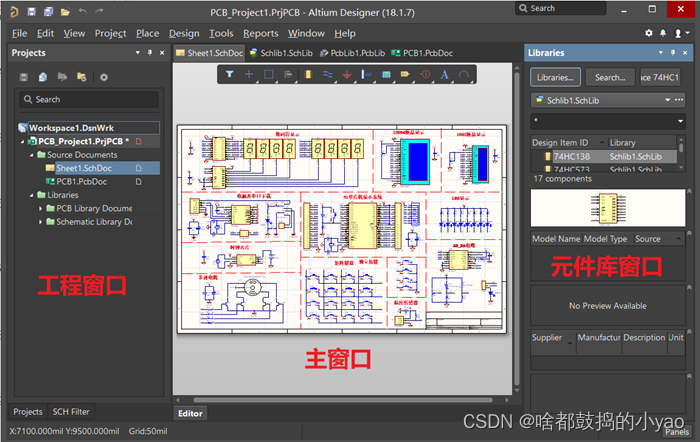700x442 pixels.
Task: Click the Projects panel search field
Action: point(90,100)
